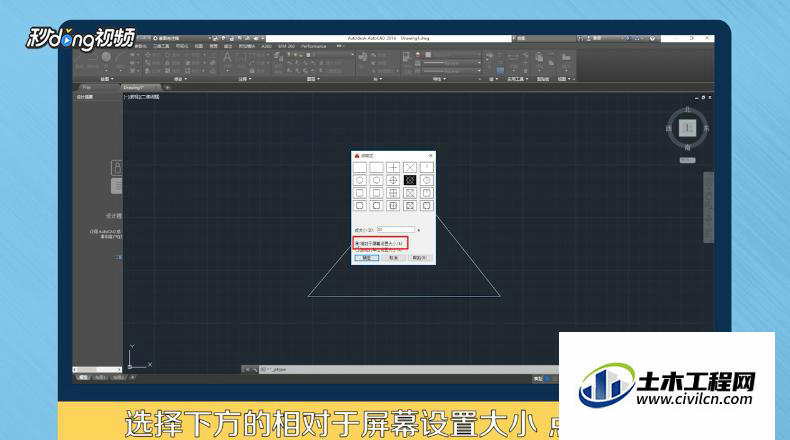
Task: Expand the 块 (Block) ribbon panel
Action: pos(377,79)
